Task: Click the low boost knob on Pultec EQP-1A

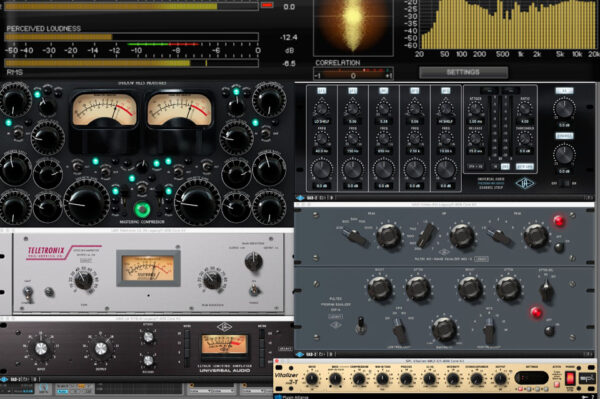Action: click(379, 289)
